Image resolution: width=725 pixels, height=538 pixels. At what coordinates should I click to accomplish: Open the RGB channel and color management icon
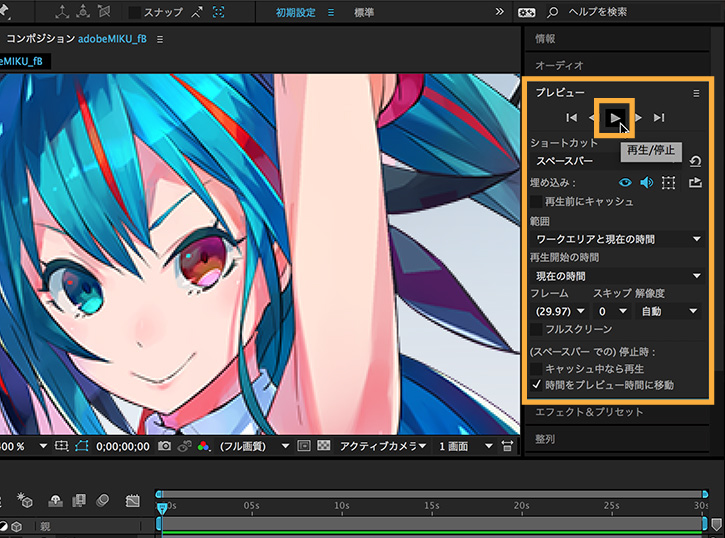[203, 446]
